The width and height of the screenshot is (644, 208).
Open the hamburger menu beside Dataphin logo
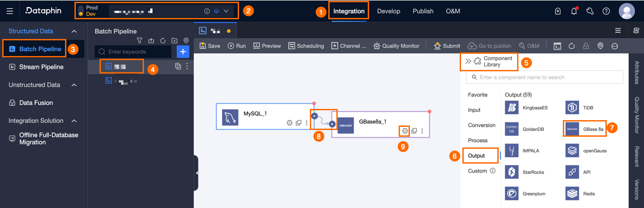[10, 11]
